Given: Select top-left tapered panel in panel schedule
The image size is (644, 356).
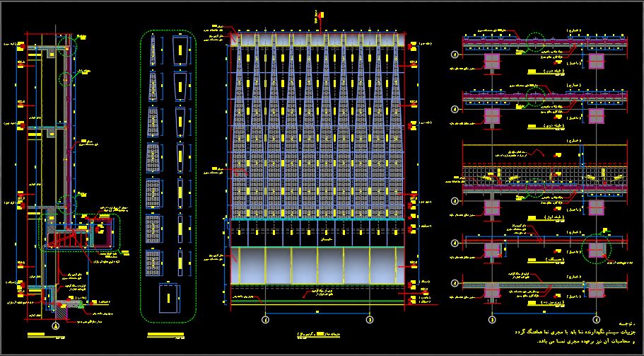Looking at the screenshot, I should 153,50.
